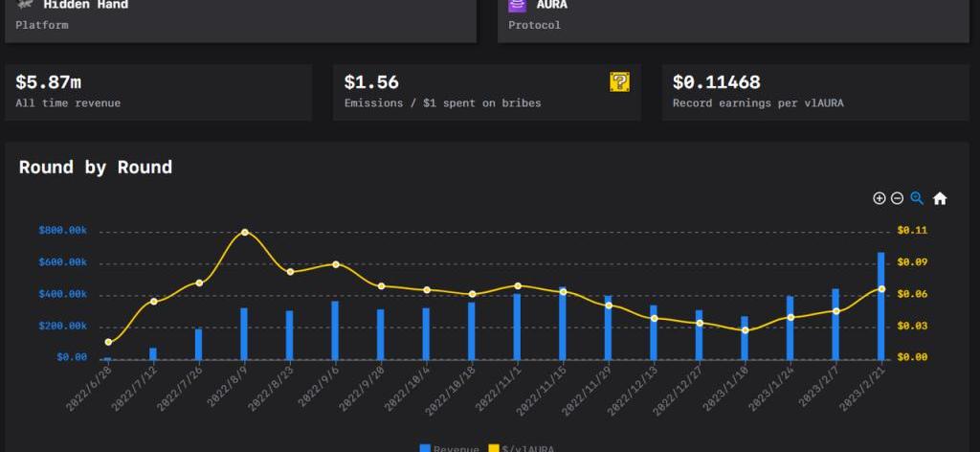Click the first line point at 2022/6/28
The height and width of the screenshot is (452, 980).
click(108, 342)
